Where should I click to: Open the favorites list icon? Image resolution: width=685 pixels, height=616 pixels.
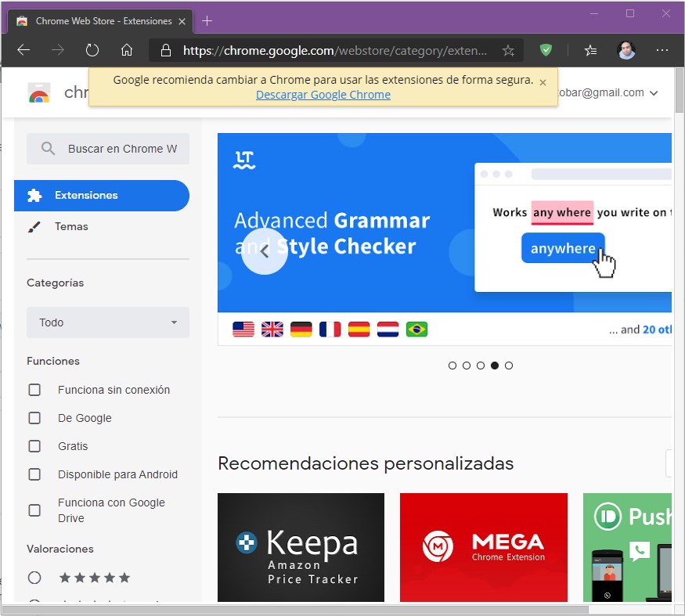(x=590, y=50)
